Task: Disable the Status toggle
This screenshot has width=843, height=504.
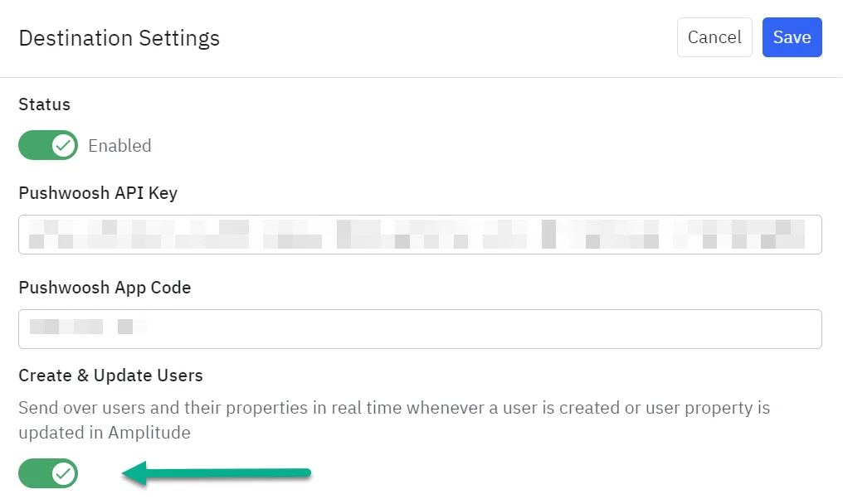Action: click(x=48, y=146)
